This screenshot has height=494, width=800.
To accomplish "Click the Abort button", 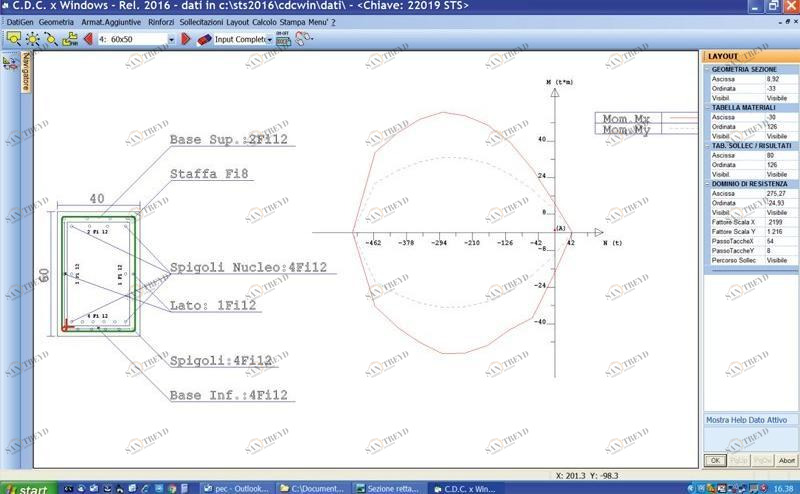I will pos(787,460).
